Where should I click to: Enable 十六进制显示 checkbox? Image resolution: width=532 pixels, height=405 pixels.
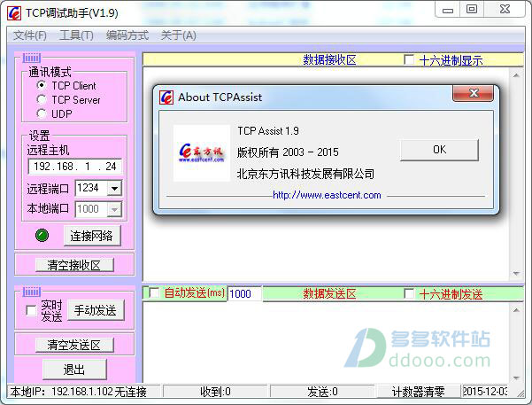click(409, 59)
